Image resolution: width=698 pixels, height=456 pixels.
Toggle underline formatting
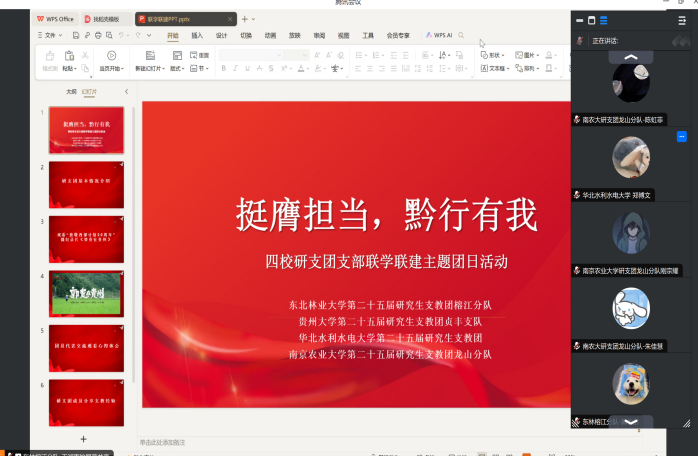coord(249,69)
